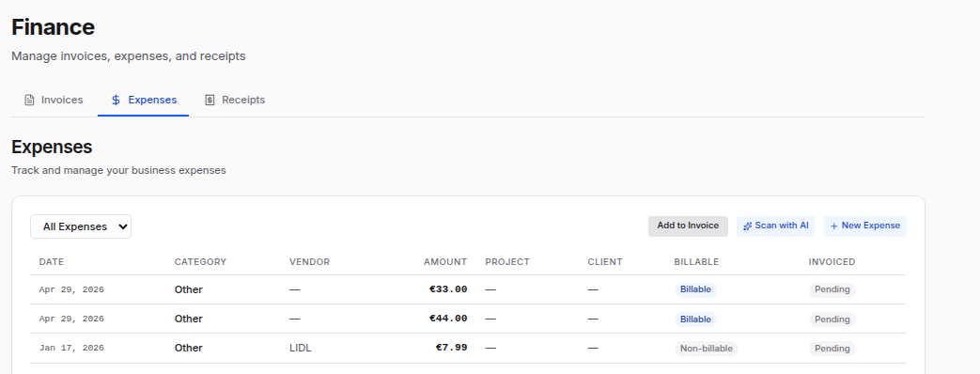Viewport: 980px width, 374px height.
Task: Click the Jan 17, 2026 date
Action: pos(71,348)
